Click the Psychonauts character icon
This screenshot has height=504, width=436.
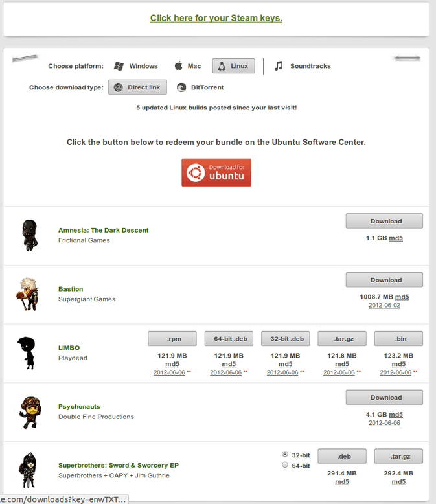tap(29, 412)
